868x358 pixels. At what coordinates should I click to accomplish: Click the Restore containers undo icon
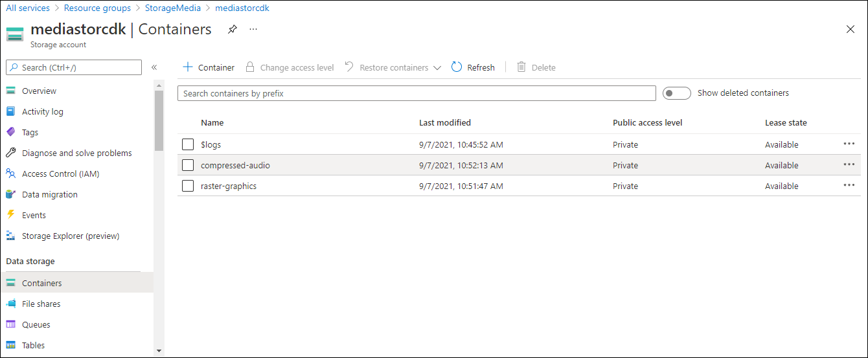[349, 67]
